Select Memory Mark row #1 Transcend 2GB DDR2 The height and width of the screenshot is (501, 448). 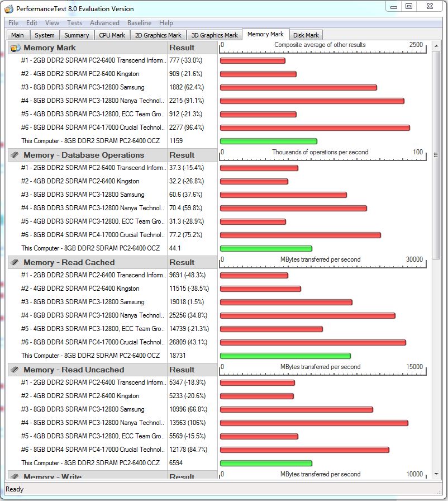click(x=94, y=60)
